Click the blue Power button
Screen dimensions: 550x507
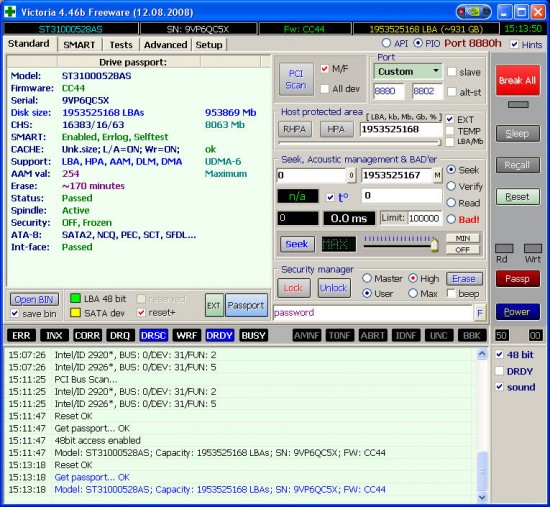(518, 312)
